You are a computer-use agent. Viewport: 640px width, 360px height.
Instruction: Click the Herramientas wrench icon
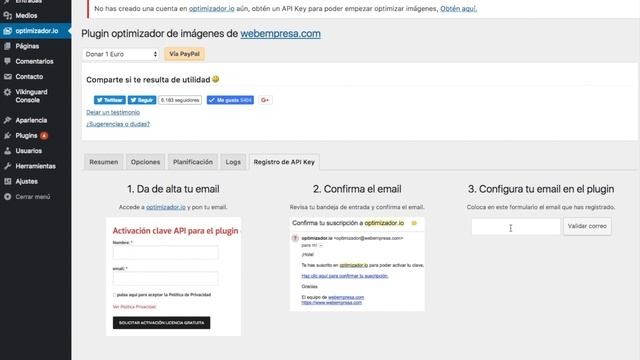7,166
